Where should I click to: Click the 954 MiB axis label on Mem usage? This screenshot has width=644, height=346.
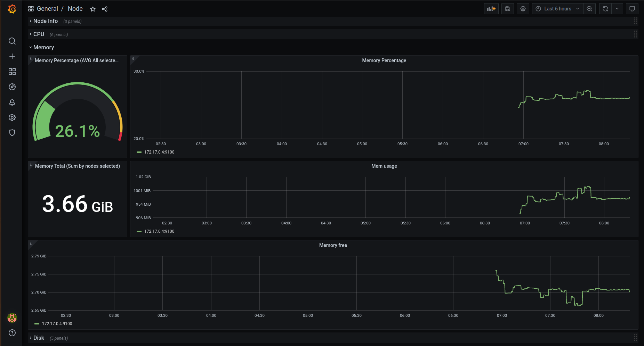(143, 204)
